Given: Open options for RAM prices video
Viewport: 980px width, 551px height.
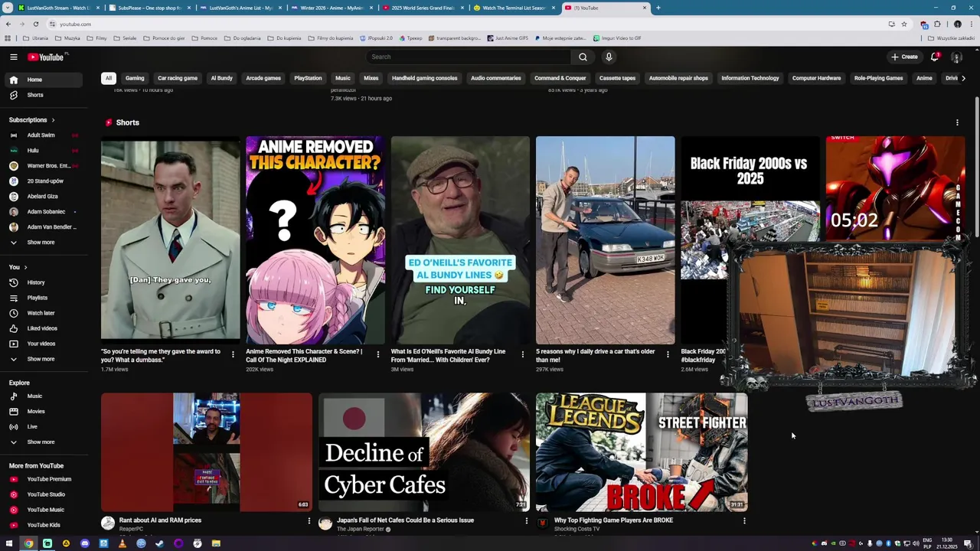Looking at the screenshot, I should click(309, 520).
